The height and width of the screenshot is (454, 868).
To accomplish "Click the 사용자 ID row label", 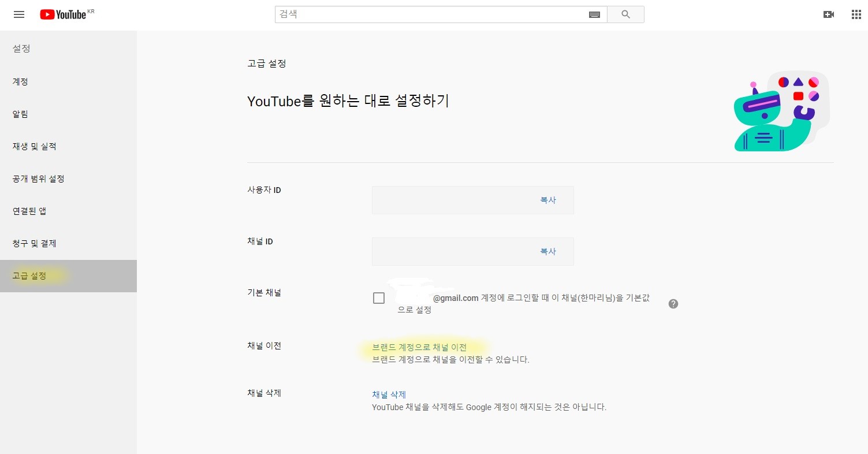I will point(264,190).
